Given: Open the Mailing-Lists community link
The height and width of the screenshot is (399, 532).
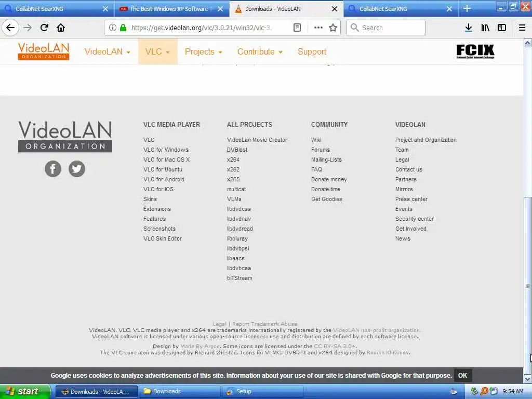Looking at the screenshot, I should tap(326, 159).
